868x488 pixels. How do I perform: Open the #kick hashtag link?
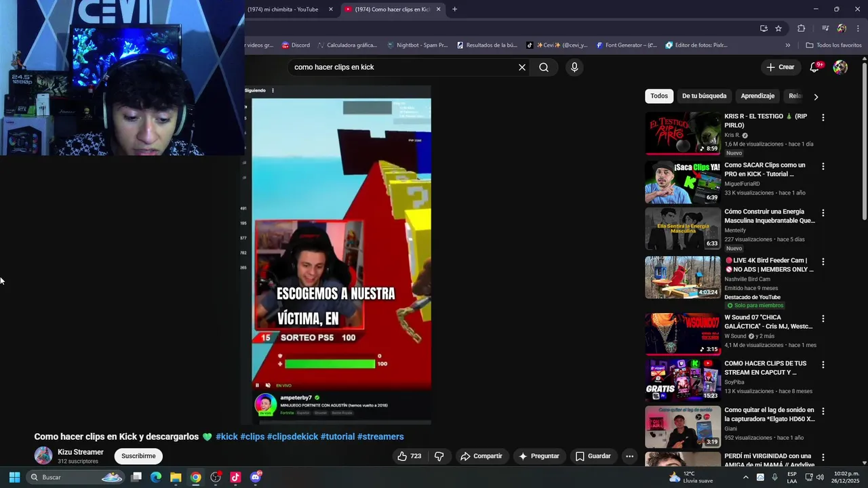(x=226, y=436)
